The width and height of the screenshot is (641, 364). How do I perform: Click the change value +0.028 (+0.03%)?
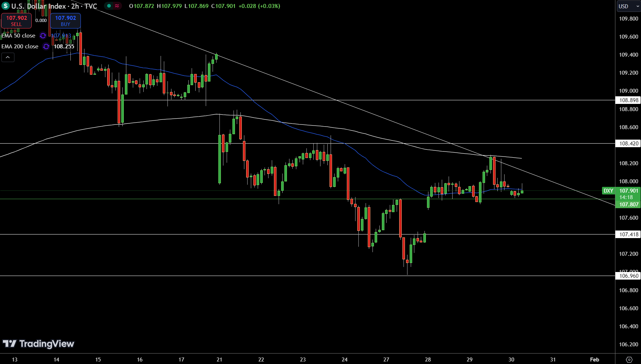[x=259, y=6]
